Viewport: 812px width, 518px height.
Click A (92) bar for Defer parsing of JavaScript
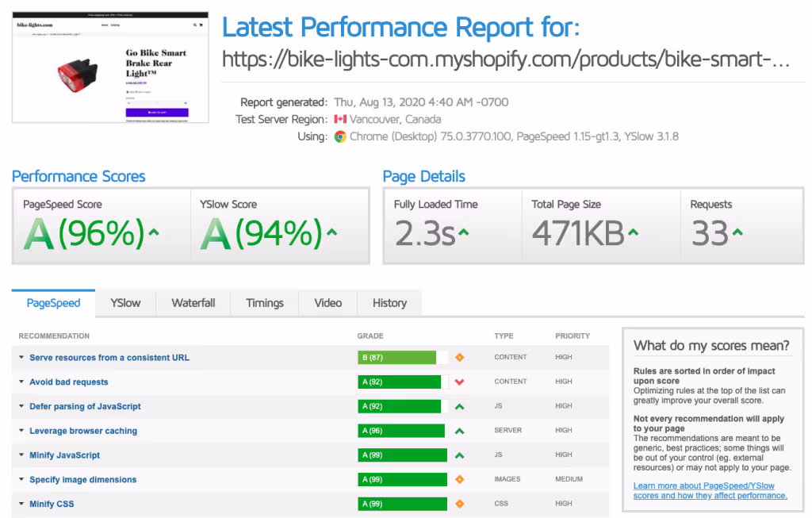[x=402, y=406]
